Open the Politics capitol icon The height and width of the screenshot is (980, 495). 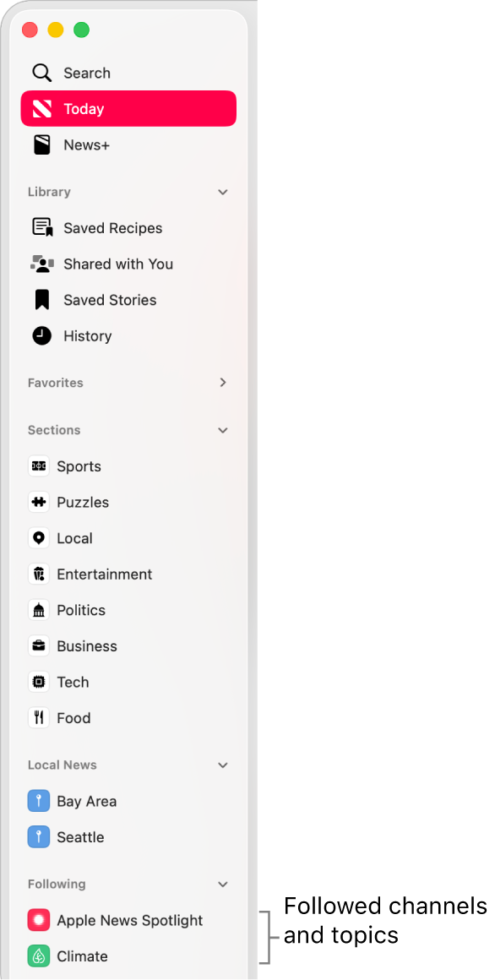(x=39, y=610)
